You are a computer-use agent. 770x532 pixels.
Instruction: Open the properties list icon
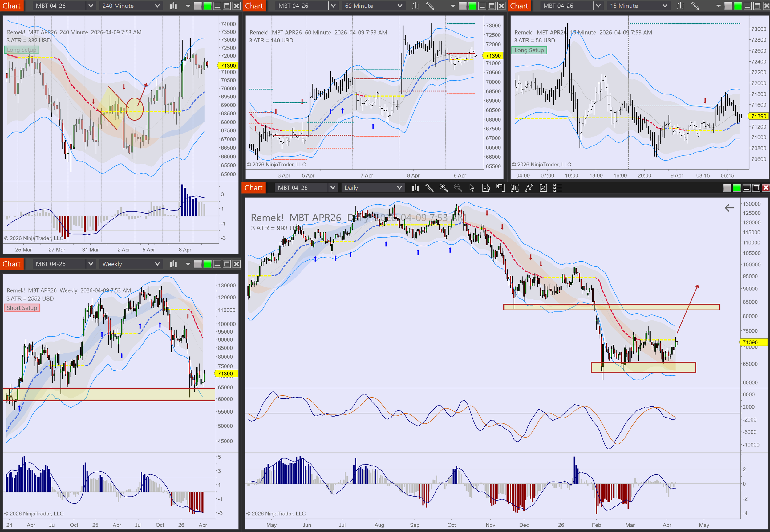tap(557, 188)
